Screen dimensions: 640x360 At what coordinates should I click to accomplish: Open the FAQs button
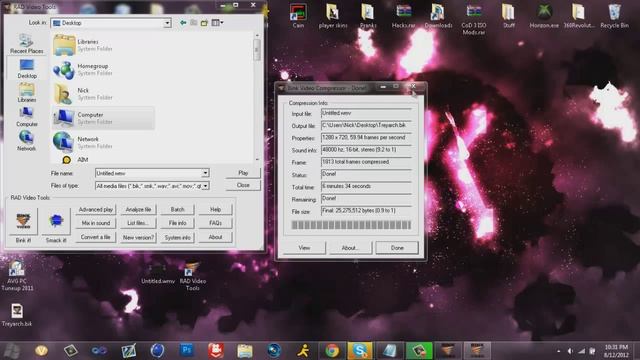coord(216,223)
